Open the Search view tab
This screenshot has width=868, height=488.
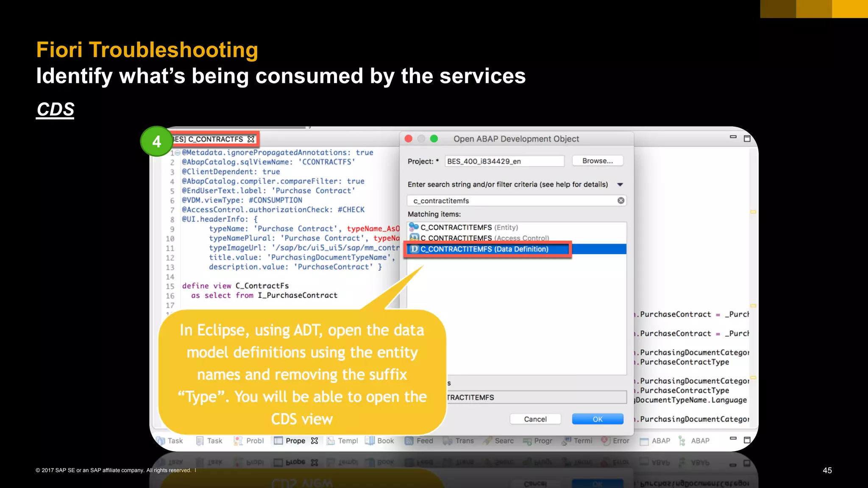(x=498, y=441)
